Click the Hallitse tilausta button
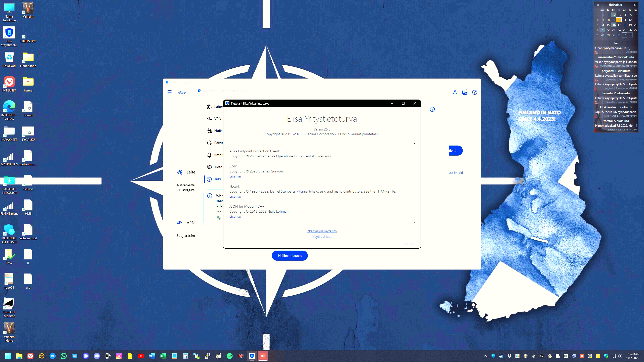 pos(290,256)
